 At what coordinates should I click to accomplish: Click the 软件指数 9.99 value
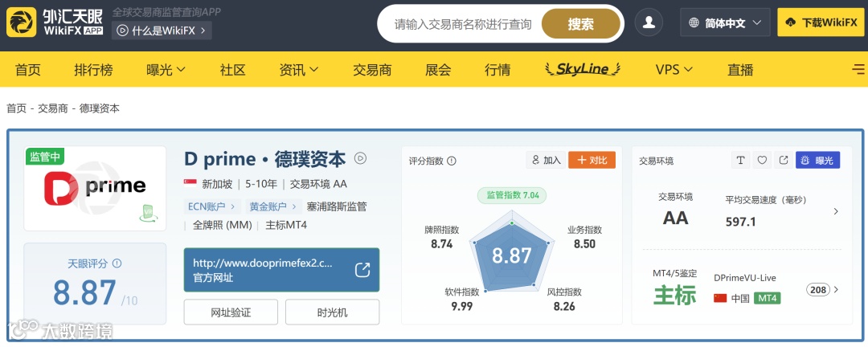tap(461, 305)
